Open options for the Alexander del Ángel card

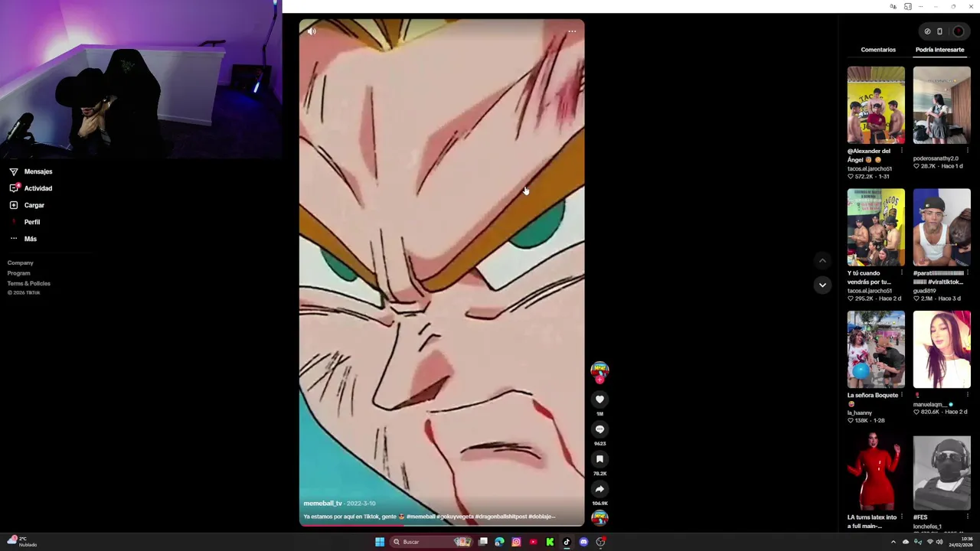point(902,151)
